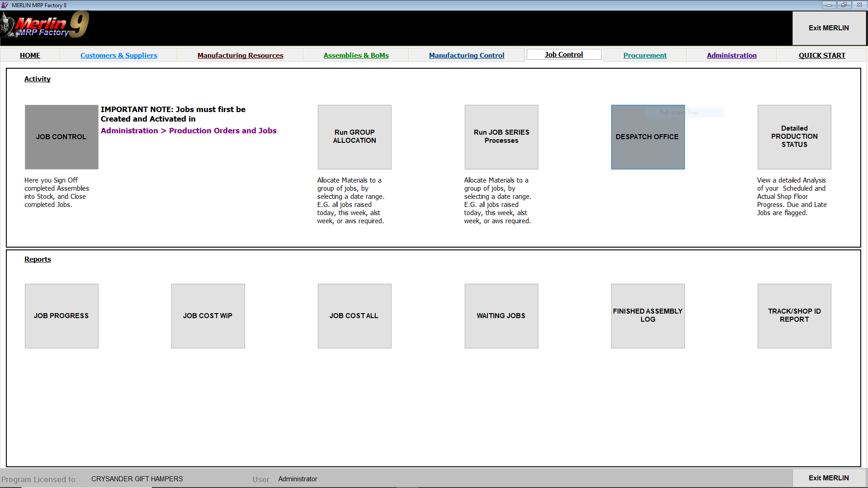Click top-right Exit MERLIN button

click(829, 28)
